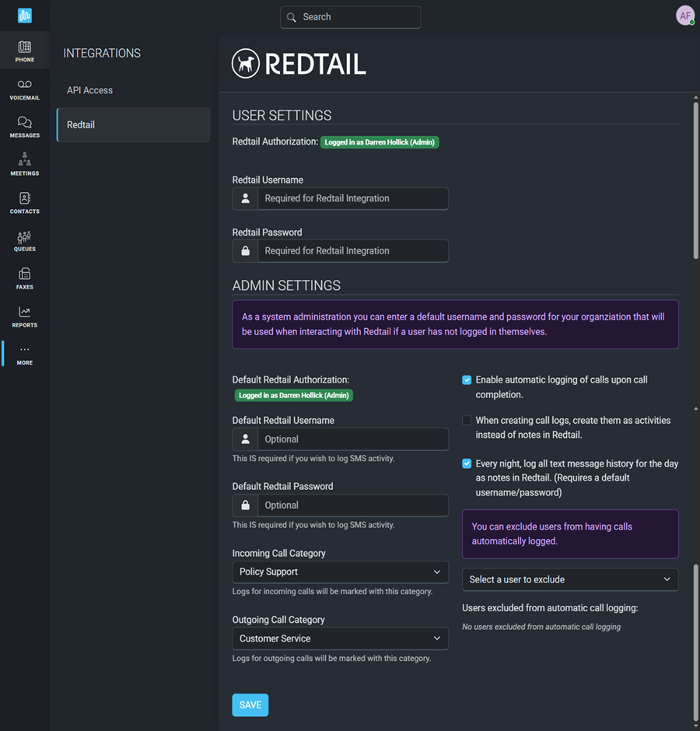This screenshot has height=731, width=700.
Task: Expand the Incoming Call Category dropdown
Action: pyautogui.click(x=340, y=572)
